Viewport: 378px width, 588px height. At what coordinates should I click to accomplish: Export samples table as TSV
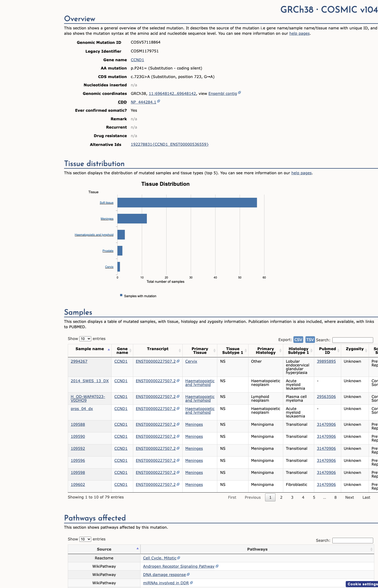[310, 339]
